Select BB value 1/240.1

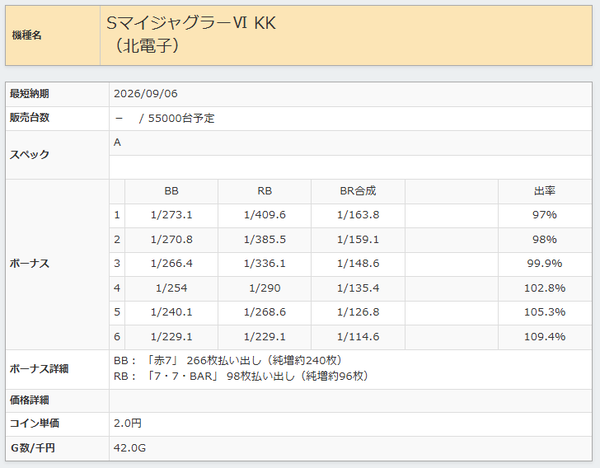171,312
